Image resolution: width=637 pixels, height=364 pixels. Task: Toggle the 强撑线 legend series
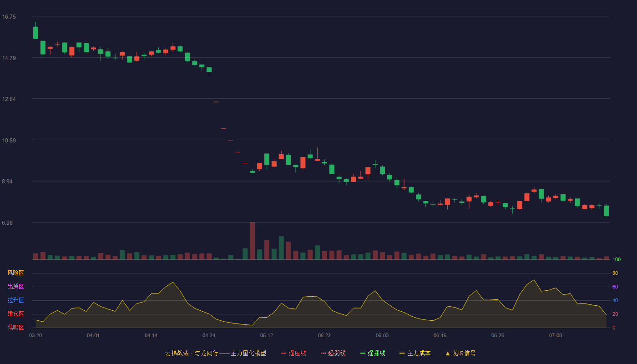(x=373, y=353)
